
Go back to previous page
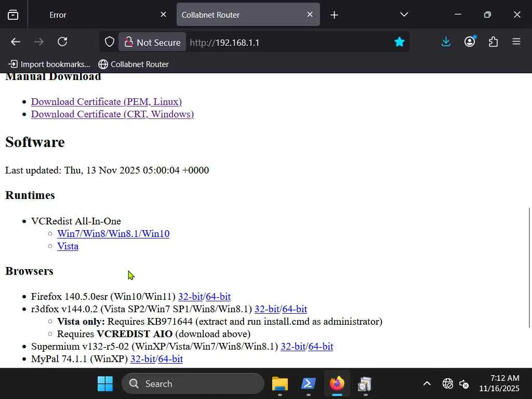point(16,42)
